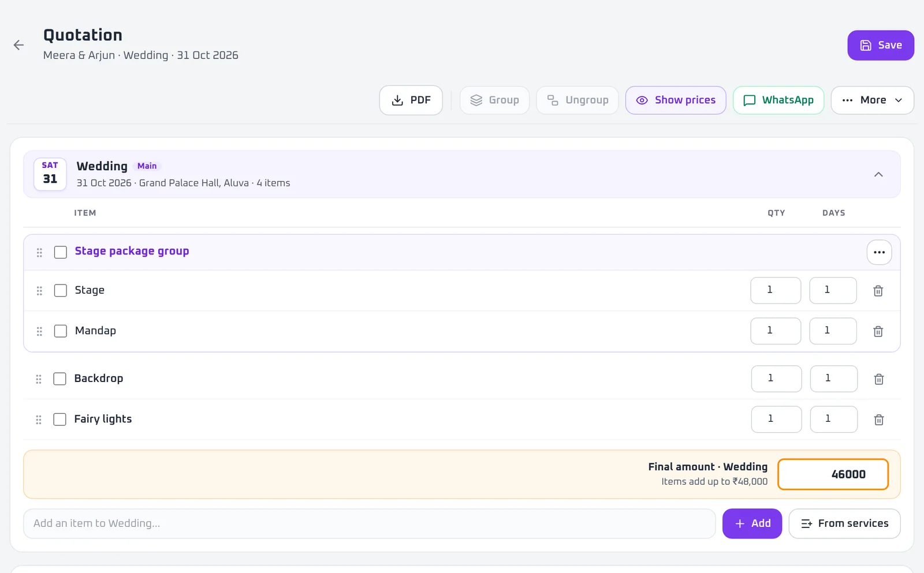Click the Fairy lights days field
Screen dimensions: 924x573
pos(834,419)
